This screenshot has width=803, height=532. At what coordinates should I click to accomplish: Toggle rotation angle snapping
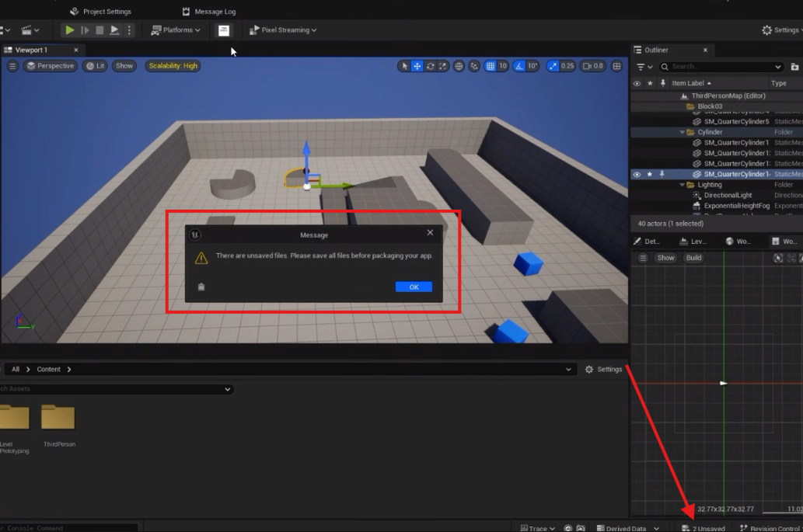[520, 66]
